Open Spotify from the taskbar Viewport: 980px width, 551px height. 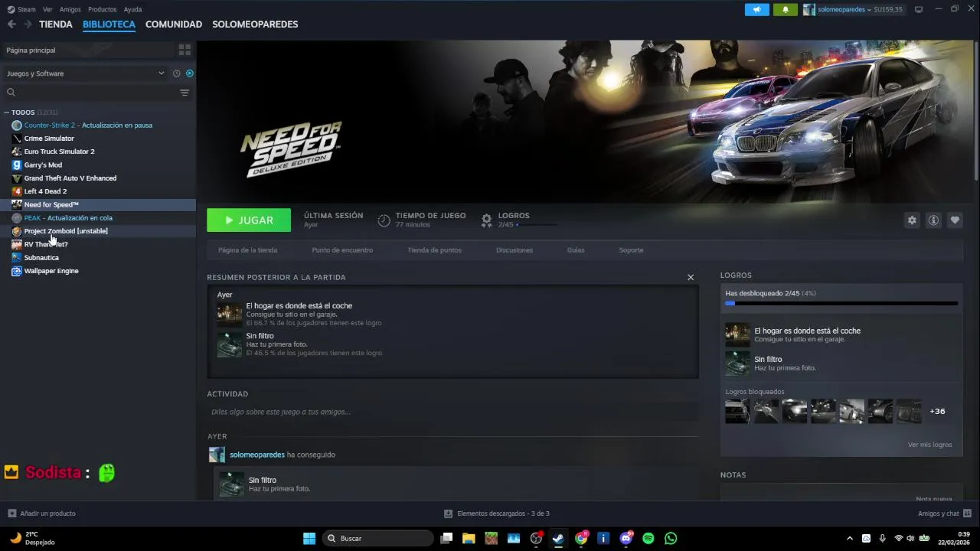coord(648,539)
